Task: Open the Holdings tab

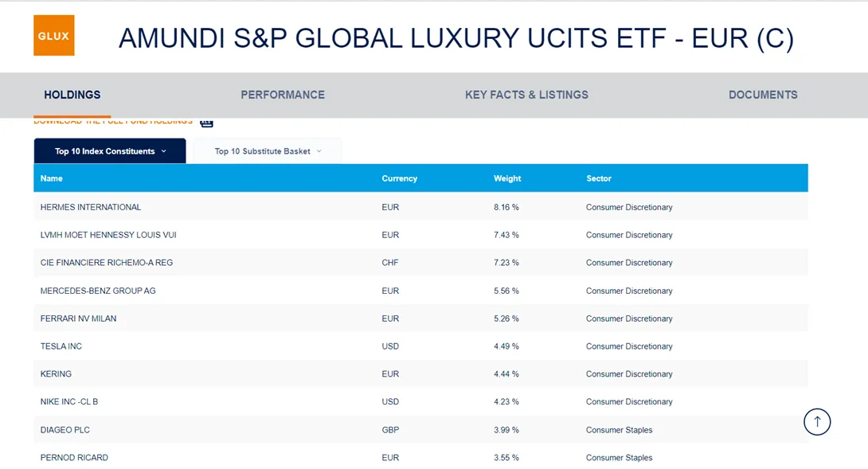Action: click(x=72, y=95)
